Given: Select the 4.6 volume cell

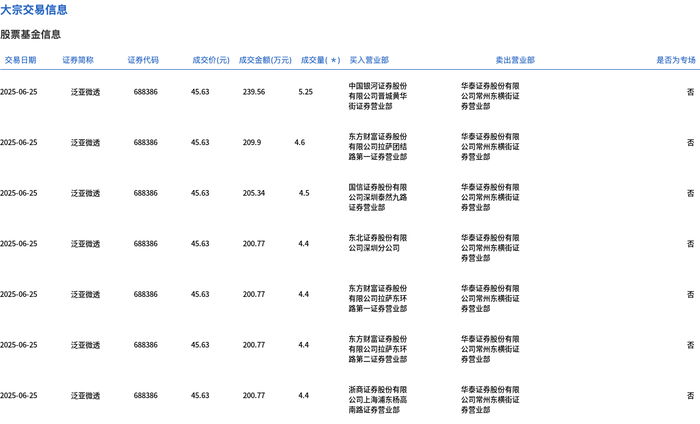Looking at the screenshot, I should [x=300, y=142].
